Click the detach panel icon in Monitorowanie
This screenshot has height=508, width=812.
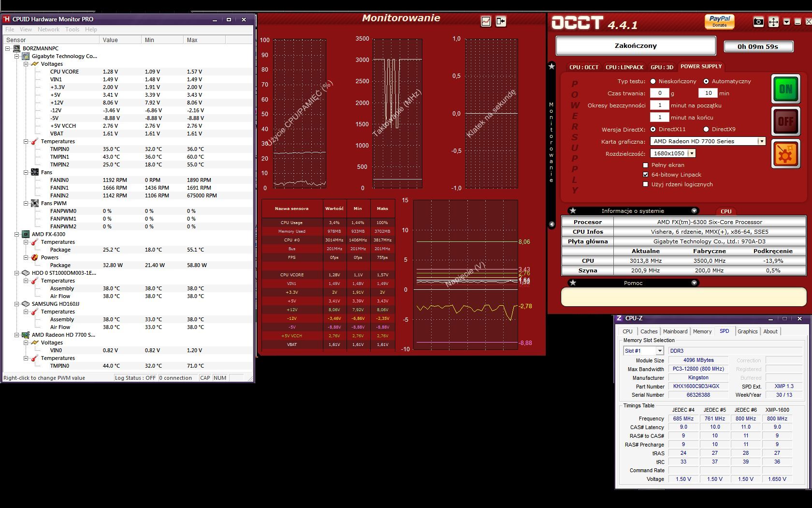pyautogui.click(x=501, y=21)
